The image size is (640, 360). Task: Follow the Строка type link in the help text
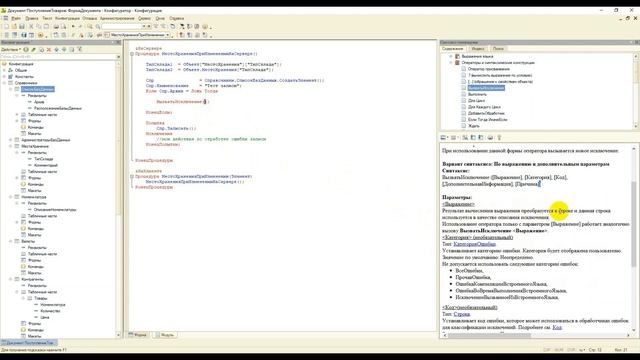(x=462, y=314)
